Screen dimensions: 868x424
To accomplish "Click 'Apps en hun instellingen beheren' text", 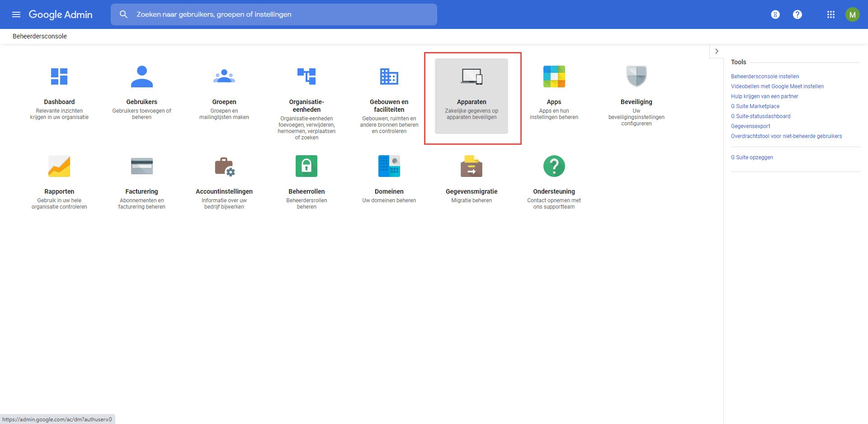I will click(x=554, y=114).
